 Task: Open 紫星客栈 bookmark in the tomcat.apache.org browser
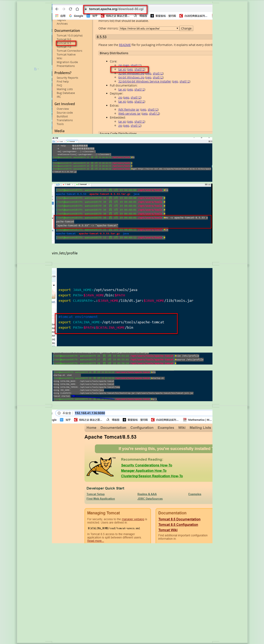163,16
